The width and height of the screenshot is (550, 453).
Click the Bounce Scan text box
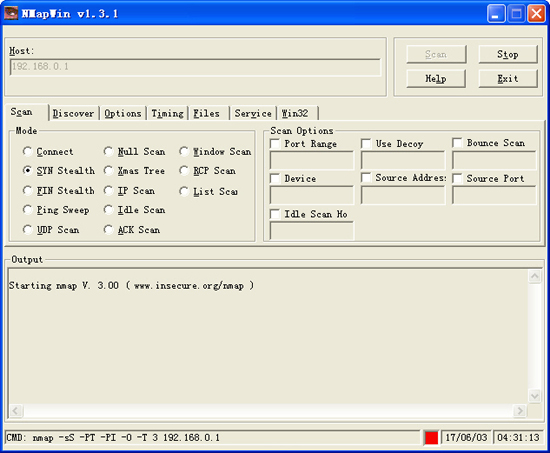pos(494,160)
